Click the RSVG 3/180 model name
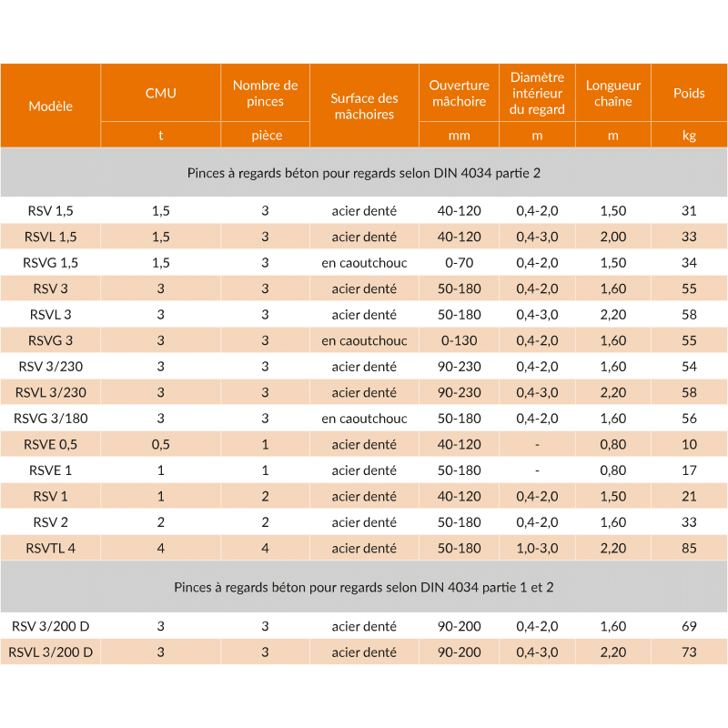The image size is (728, 728). coord(50,419)
